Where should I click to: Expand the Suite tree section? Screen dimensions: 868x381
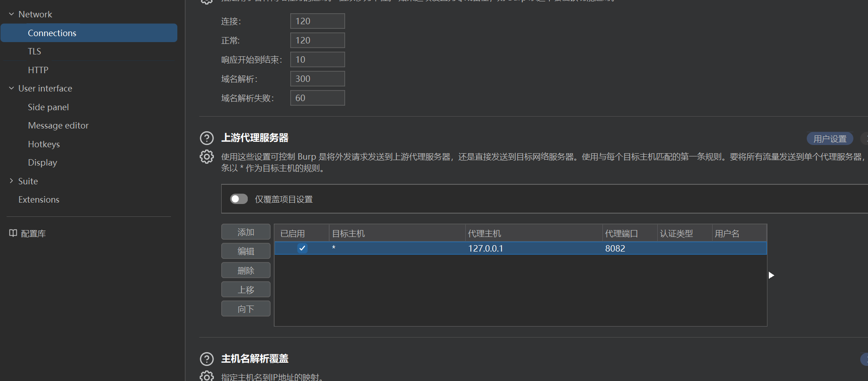pos(11,181)
